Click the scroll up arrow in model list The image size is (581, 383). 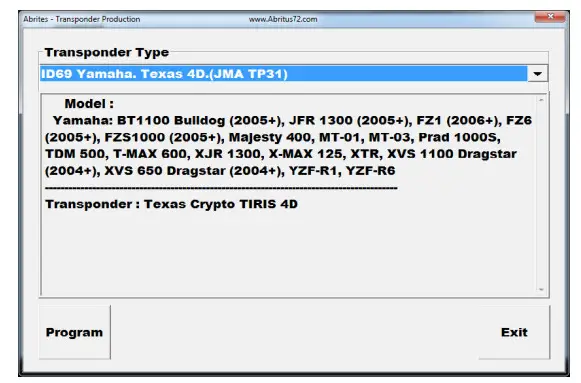pyautogui.click(x=541, y=100)
